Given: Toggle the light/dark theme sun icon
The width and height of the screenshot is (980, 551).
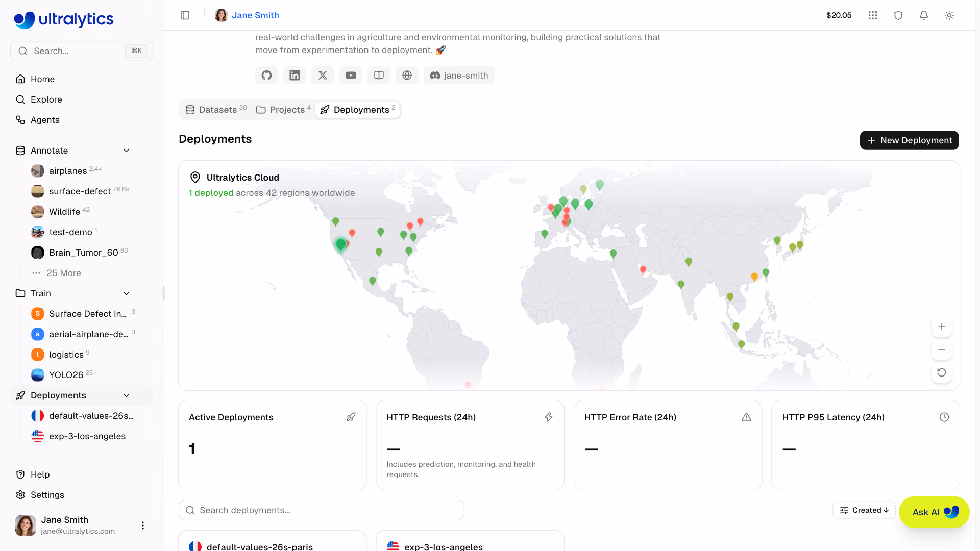Looking at the screenshot, I should point(949,15).
